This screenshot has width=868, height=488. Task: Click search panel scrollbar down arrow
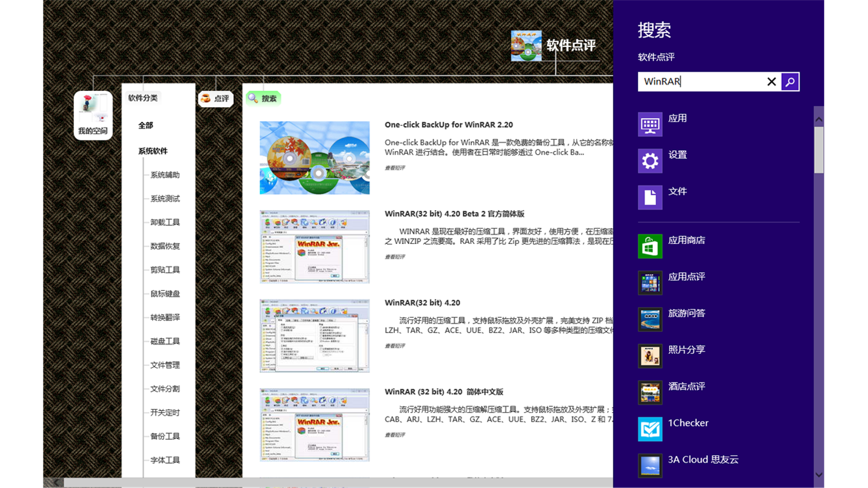click(819, 475)
